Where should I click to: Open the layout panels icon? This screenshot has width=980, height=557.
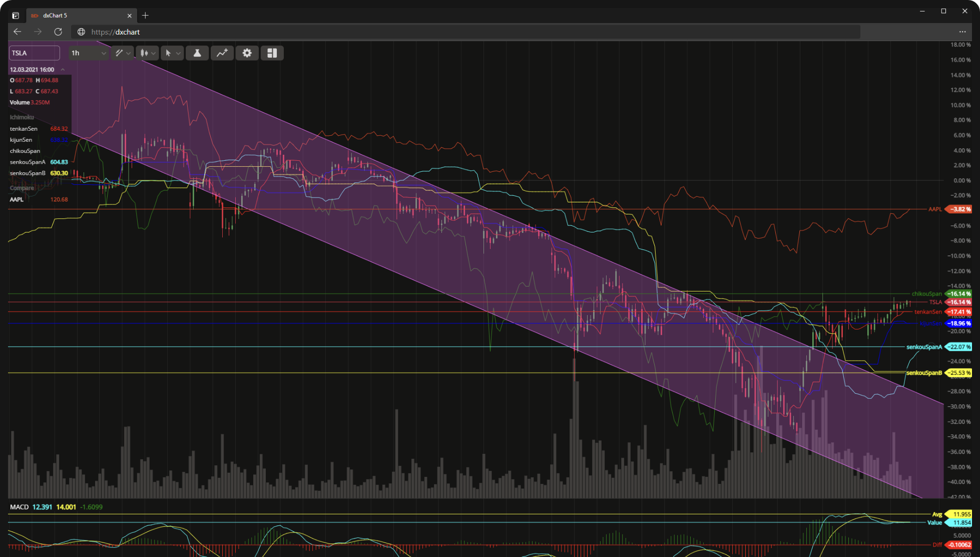click(x=272, y=53)
